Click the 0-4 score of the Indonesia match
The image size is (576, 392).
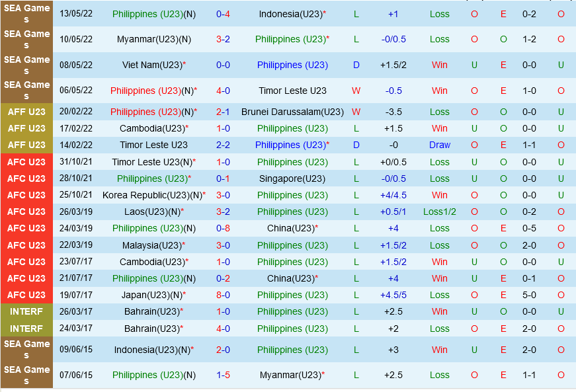[x=223, y=14]
